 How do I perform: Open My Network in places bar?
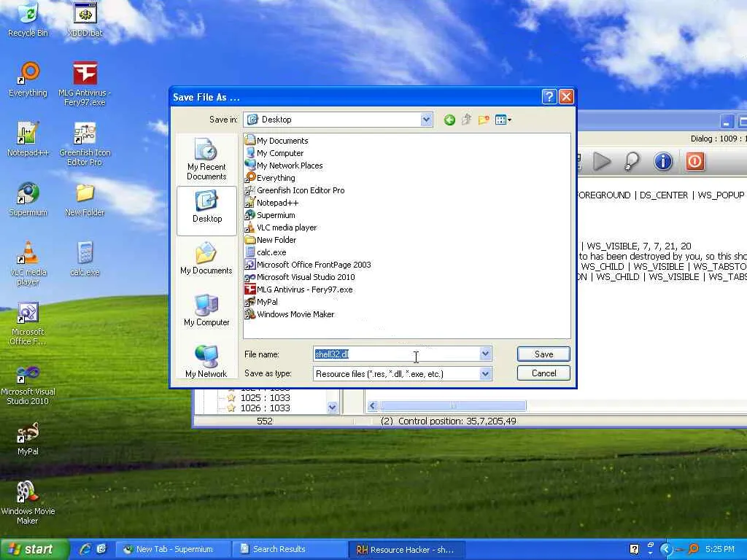point(206,362)
